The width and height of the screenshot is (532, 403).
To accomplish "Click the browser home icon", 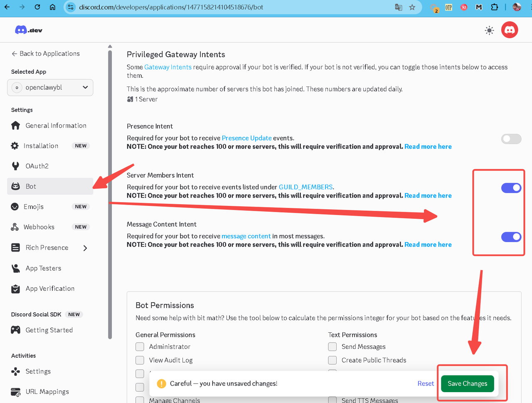I will pyautogui.click(x=52, y=7).
